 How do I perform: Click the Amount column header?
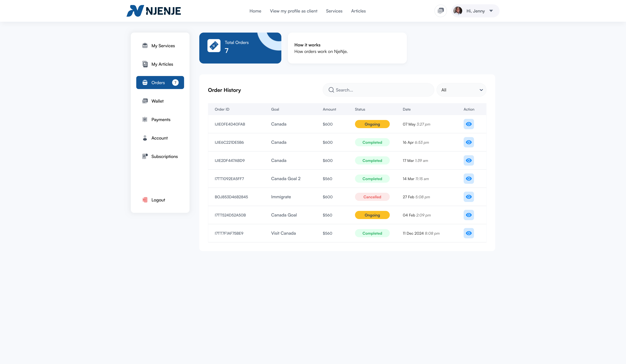tap(329, 109)
